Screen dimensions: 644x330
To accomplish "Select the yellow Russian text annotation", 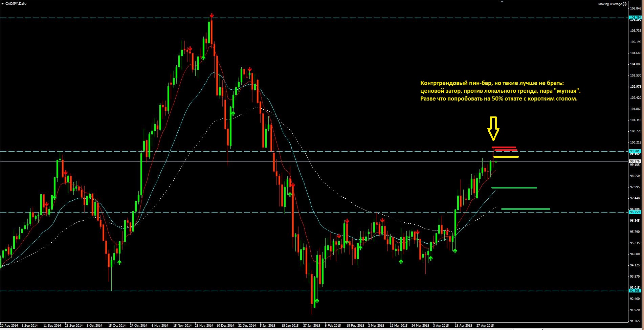I will 501,91.
